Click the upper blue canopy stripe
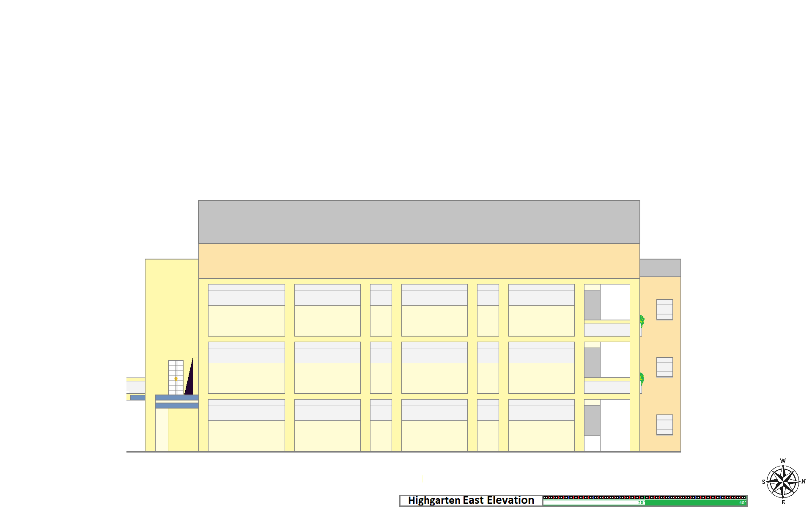 (177, 398)
